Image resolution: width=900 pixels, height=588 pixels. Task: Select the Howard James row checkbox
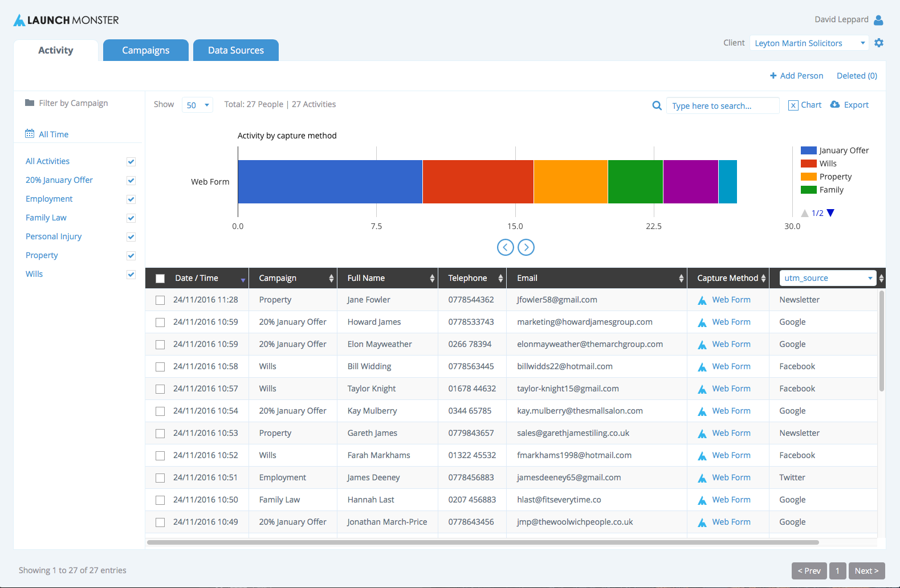[160, 322]
